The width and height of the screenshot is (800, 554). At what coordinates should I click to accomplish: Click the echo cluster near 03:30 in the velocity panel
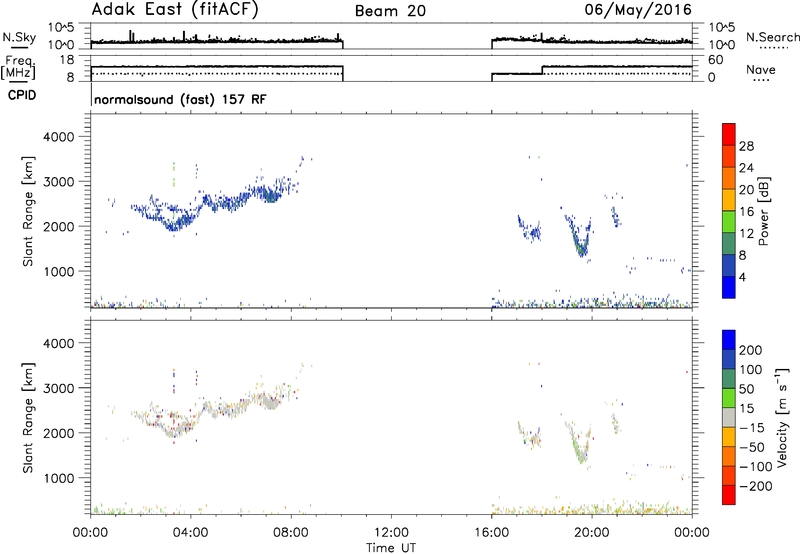click(x=175, y=425)
